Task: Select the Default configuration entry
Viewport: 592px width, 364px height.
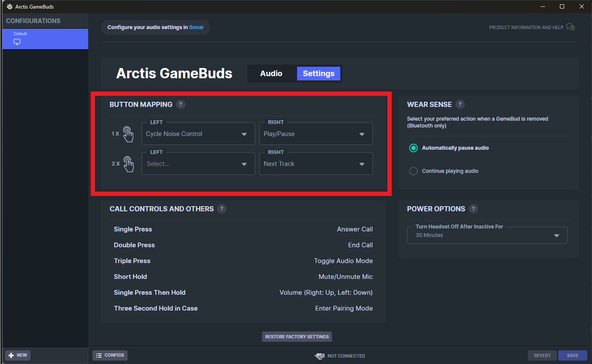Action: point(45,39)
